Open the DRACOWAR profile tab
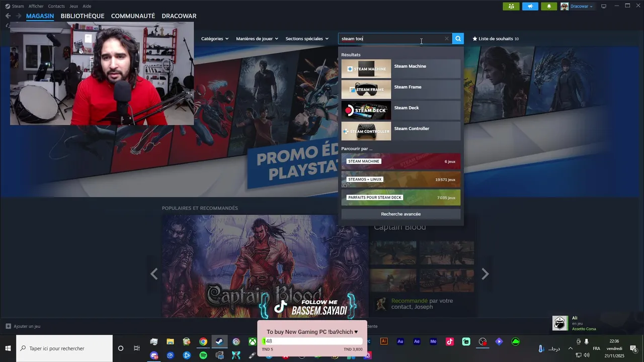Screen dimensions: 644x362 click(179, 16)
